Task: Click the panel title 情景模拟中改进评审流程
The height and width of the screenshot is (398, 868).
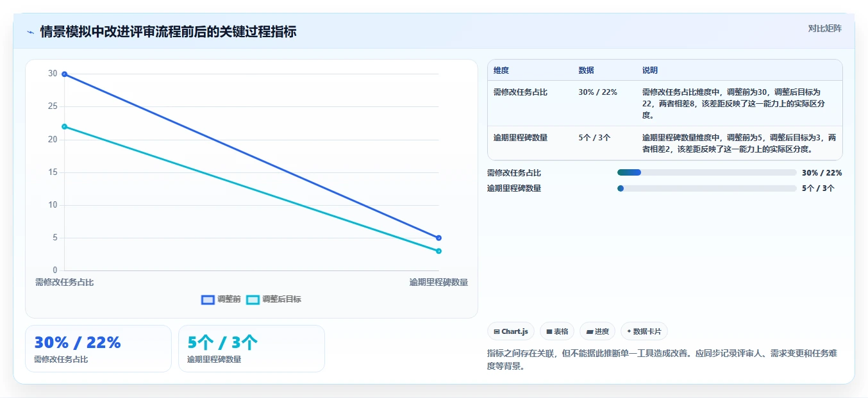Action: (168, 32)
